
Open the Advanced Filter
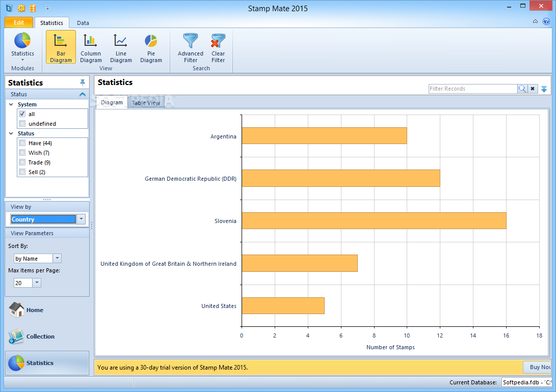point(191,47)
